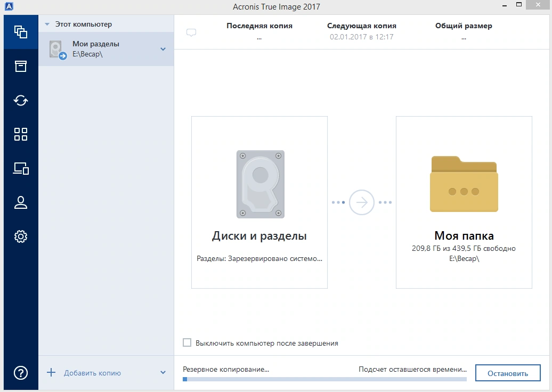
Task: Enable Выключить компьютер после завершения checkbox
Action: click(187, 343)
